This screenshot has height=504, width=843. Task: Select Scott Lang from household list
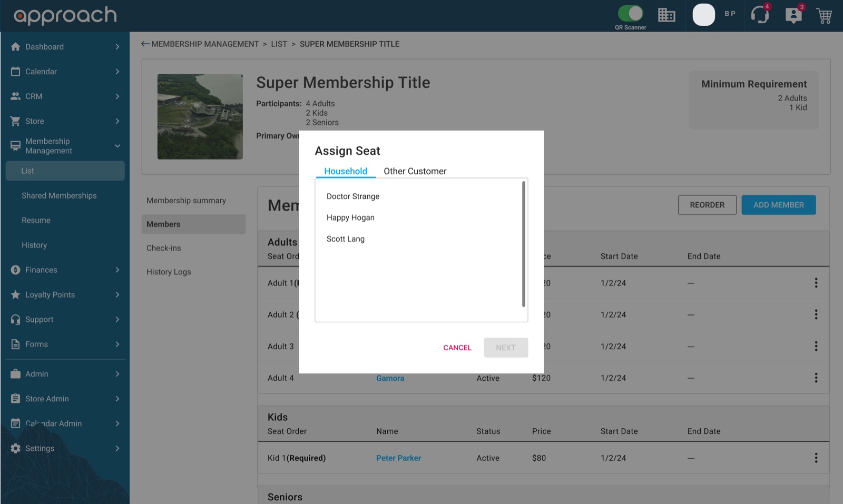click(x=346, y=239)
